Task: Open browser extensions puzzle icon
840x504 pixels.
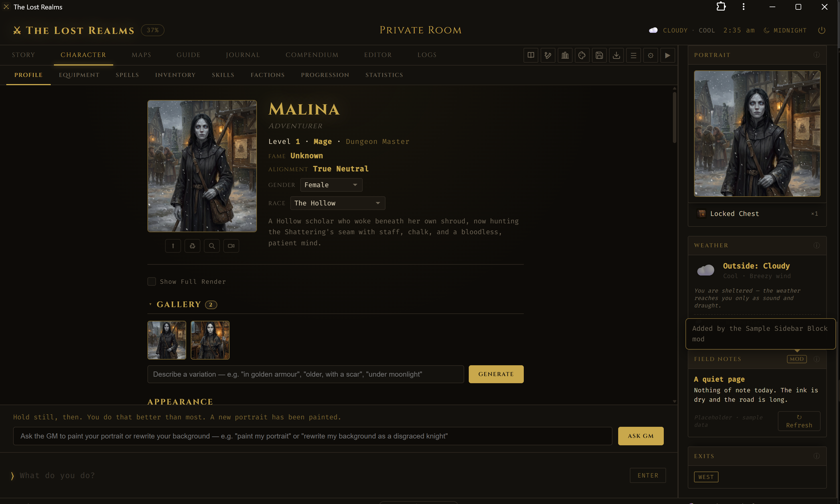Action: click(x=721, y=7)
